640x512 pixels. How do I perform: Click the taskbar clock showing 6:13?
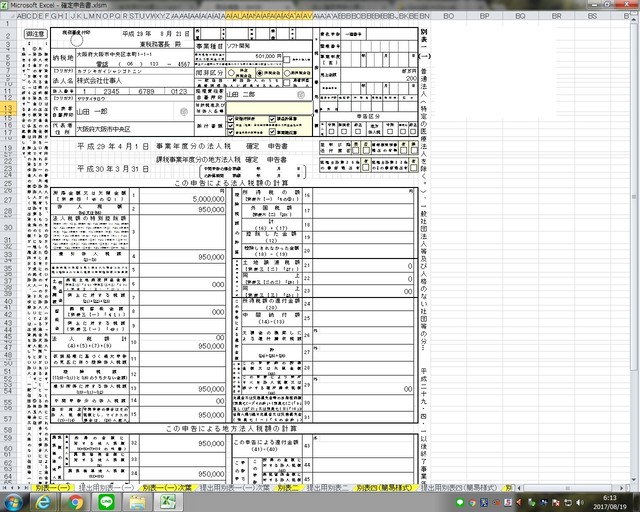tap(609, 502)
